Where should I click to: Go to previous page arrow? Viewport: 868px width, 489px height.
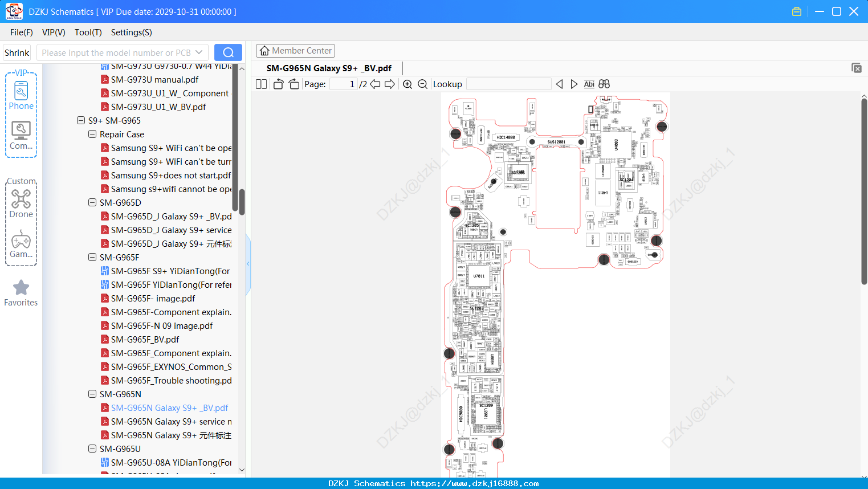coord(375,84)
